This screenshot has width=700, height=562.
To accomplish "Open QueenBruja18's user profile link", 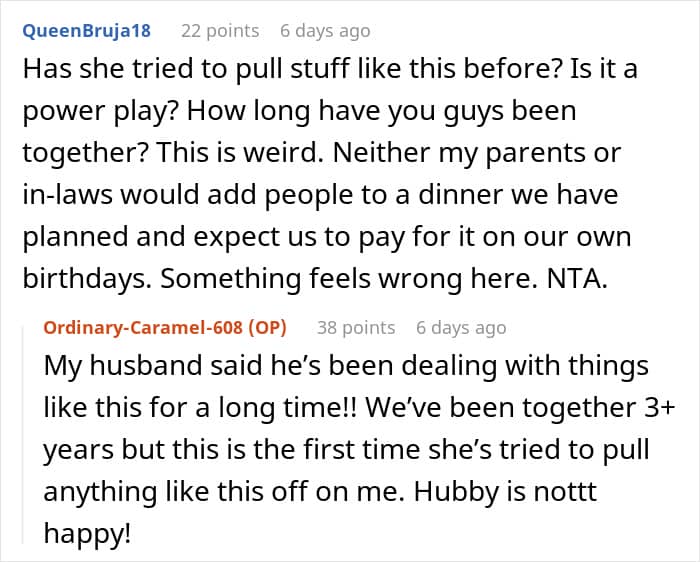I will click(x=87, y=31).
